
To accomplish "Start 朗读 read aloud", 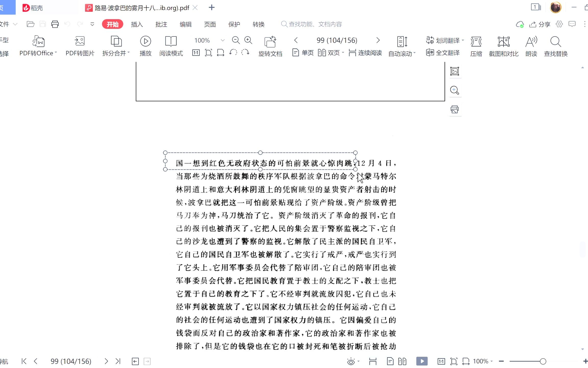I will 531,46.
